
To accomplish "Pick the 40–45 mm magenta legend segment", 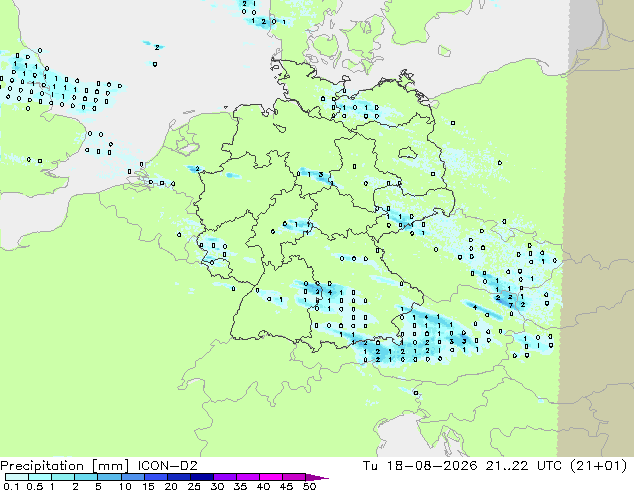I will coord(271,477).
